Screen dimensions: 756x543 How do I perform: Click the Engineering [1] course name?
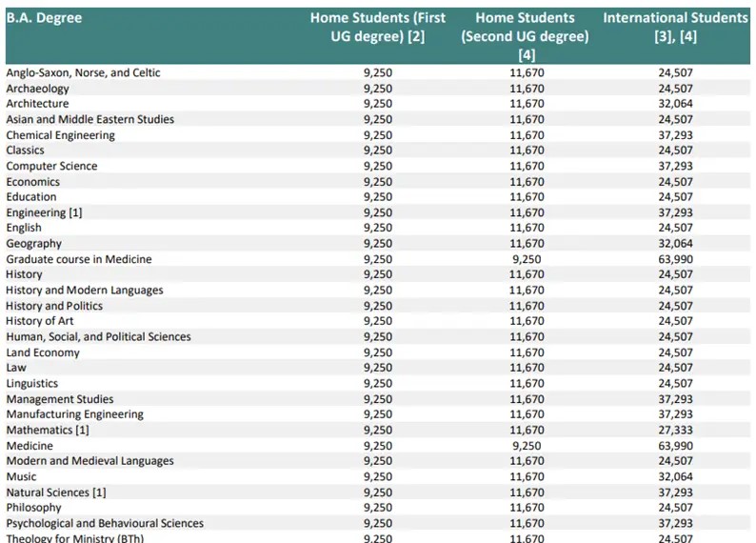pyautogui.click(x=44, y=212)
